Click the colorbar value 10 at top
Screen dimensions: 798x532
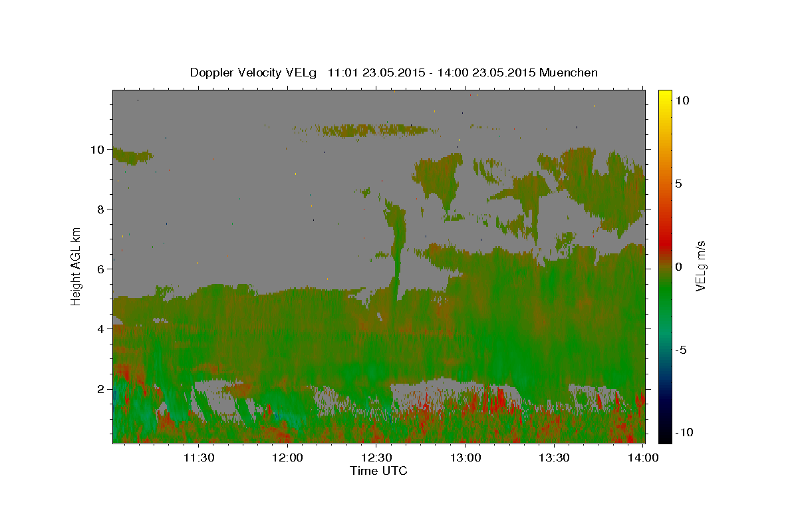click(x=682, y=100)
